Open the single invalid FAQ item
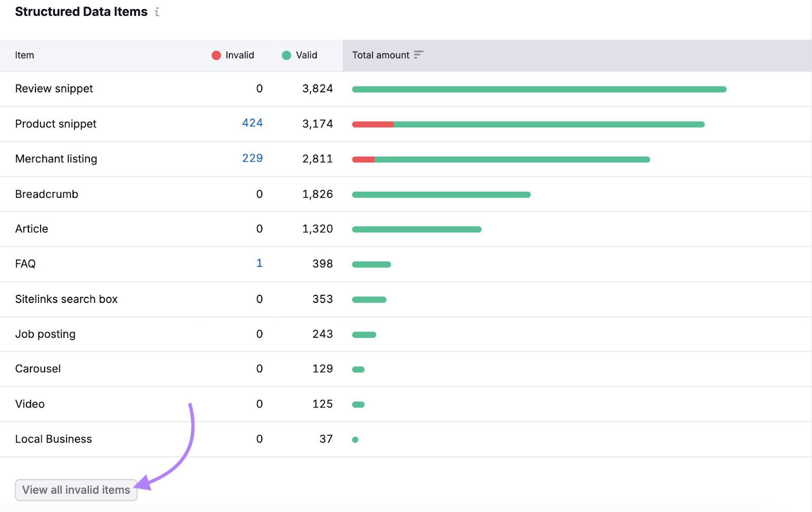Screen dimensions: 812x512 [259, 263]
